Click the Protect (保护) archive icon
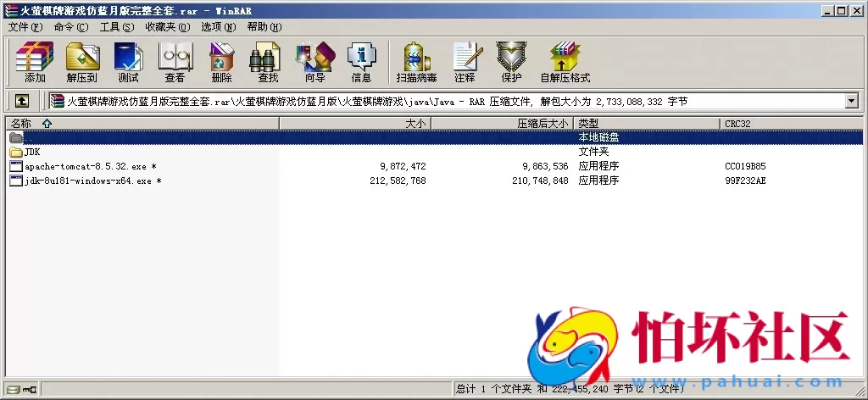The width and height of the screenshot is (868, 400). [x=511, y=62]
